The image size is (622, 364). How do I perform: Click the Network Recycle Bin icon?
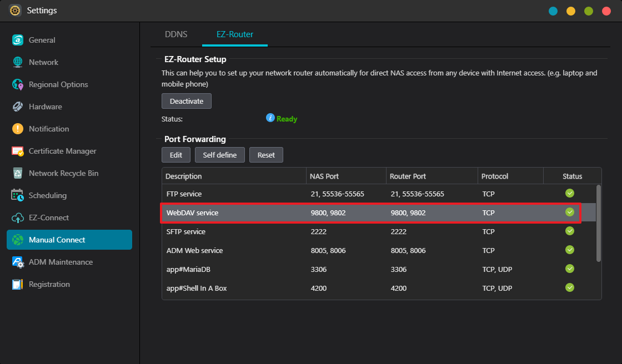pyautogui.click(x=18, y=173)
